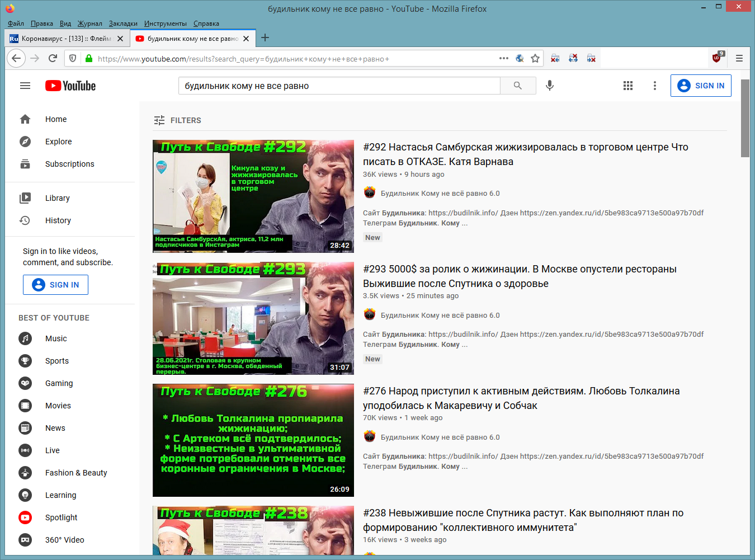Open the Movies category
The width and height of the screenshot is (755, 560).
coord(70,406)
